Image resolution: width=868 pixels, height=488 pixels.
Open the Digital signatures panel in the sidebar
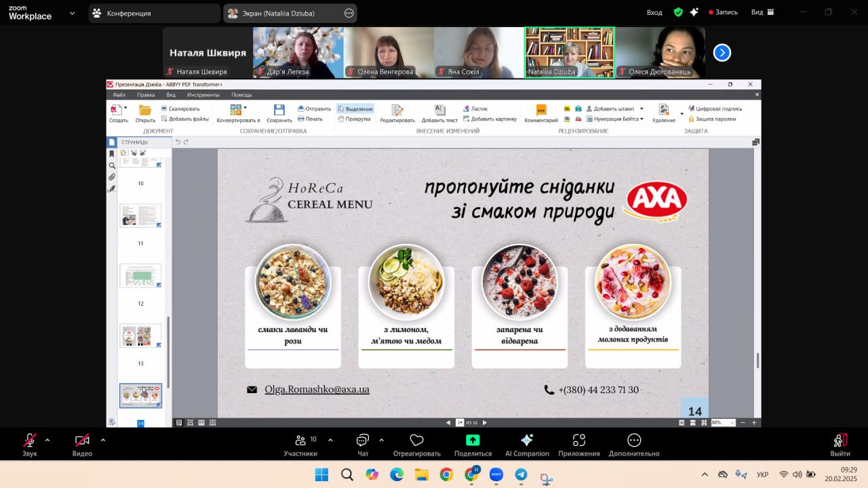point(112,188)
